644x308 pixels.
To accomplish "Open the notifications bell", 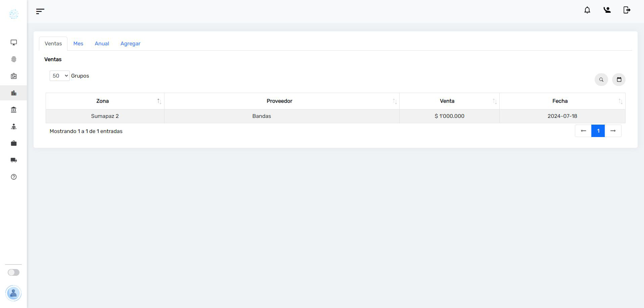I will 587,10.
